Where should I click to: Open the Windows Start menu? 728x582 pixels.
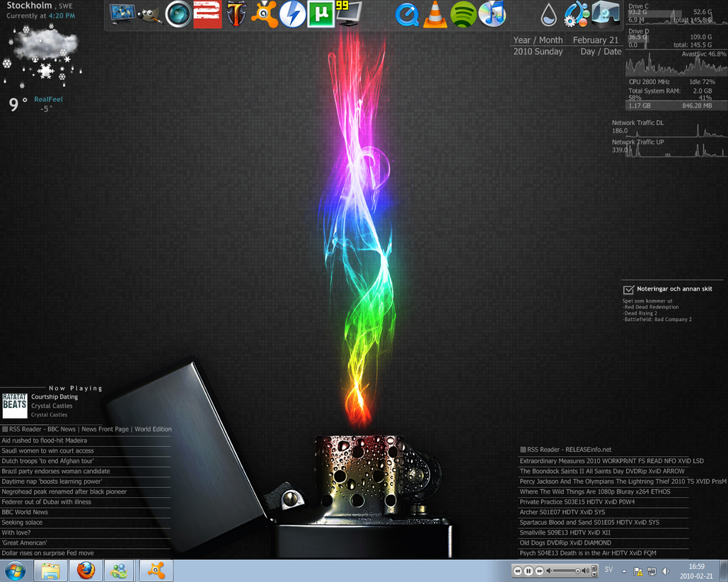coord(15,570)
